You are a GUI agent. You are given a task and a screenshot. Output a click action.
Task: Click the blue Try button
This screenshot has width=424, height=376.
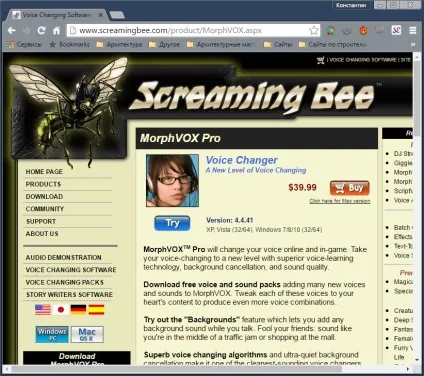[172, 223]
